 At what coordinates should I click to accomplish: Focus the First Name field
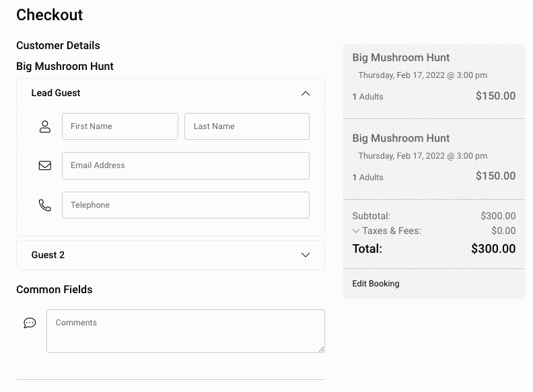[120, 126]
